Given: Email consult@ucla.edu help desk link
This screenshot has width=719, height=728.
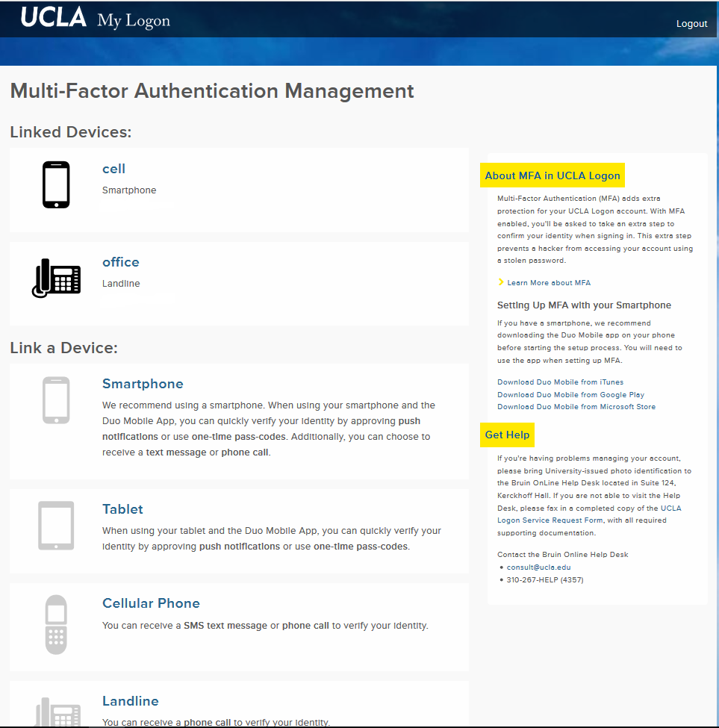Looking at the screenshot, I should pyautogui.click(x=538, y=567).
